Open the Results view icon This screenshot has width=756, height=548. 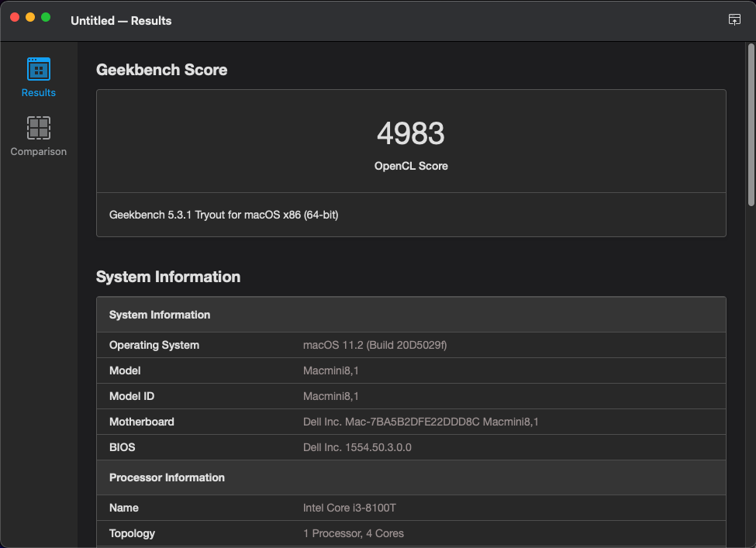[39, 70]
